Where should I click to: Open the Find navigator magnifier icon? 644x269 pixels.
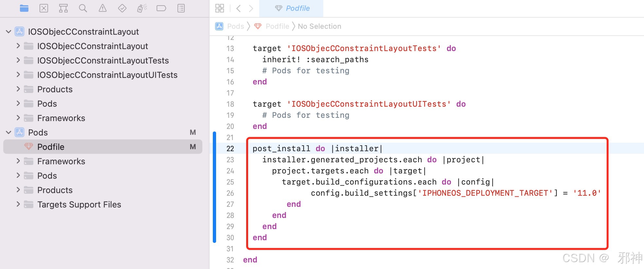click(83, 8)
